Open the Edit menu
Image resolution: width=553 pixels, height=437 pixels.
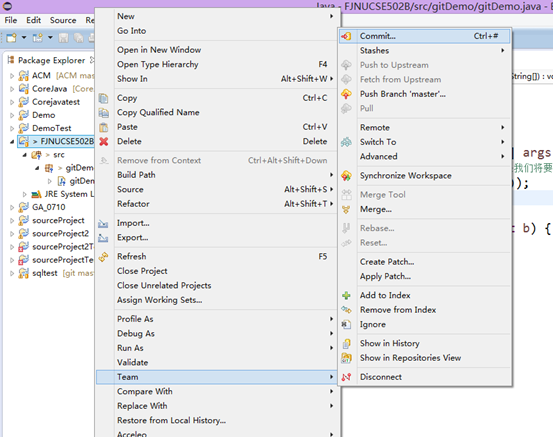tap(34, 20)
